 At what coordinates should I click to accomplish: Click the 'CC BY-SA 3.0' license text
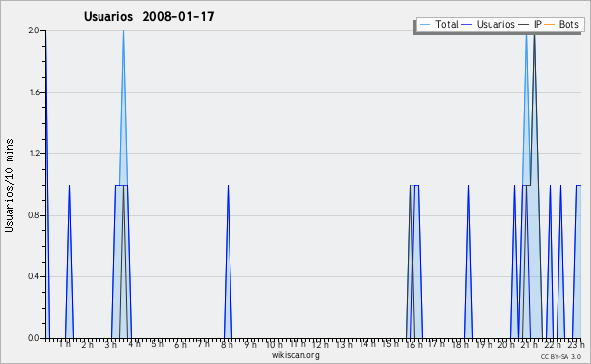pos(560,356)
